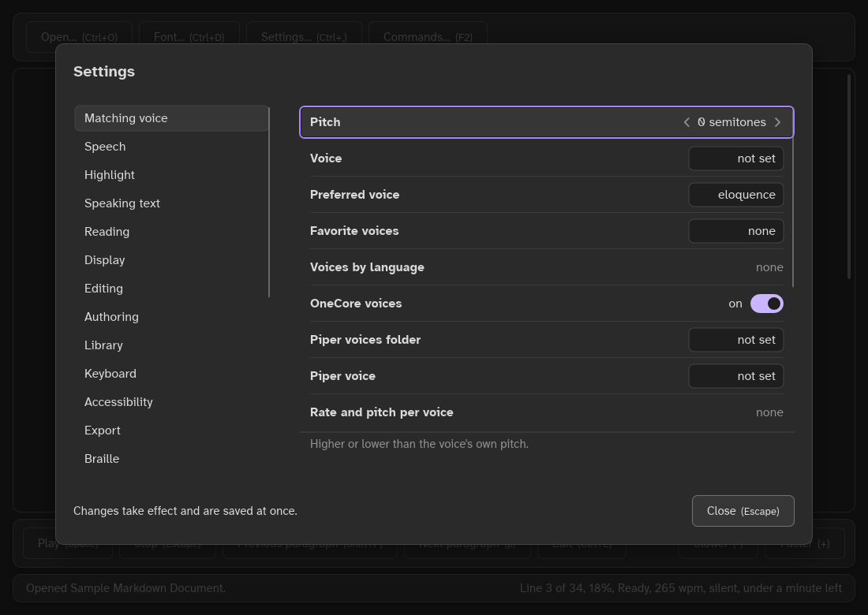The height and width of the screenshot is (615, 868).
Task: Click the Commands... button in main window
Action: 428,37
